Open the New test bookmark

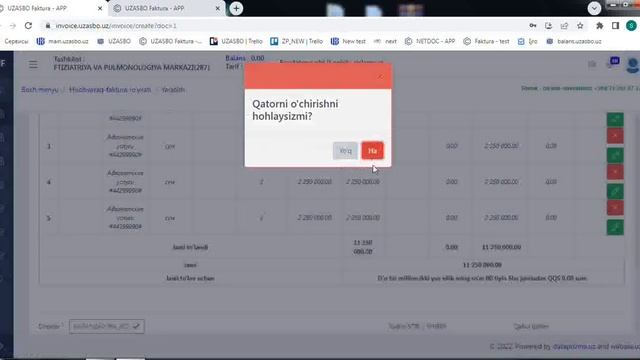[348, 41]
